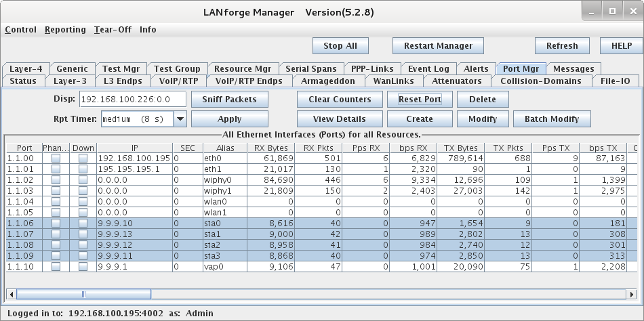
Task: Open the Attenuators tab
Action: (x=457, y=81)
